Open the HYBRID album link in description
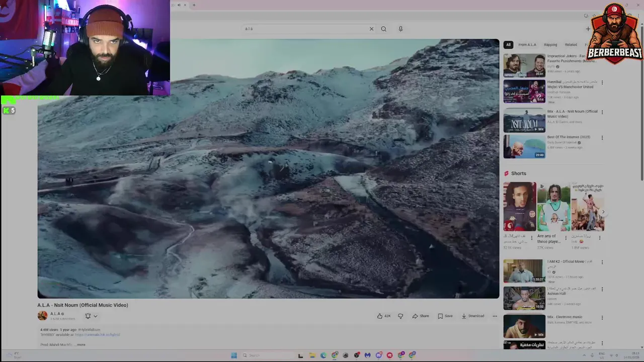The width and height of the screenshot is (644, 362). 98,334
